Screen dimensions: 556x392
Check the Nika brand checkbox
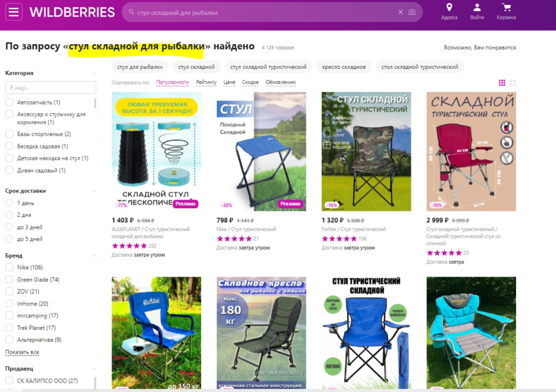coord(9,267)
